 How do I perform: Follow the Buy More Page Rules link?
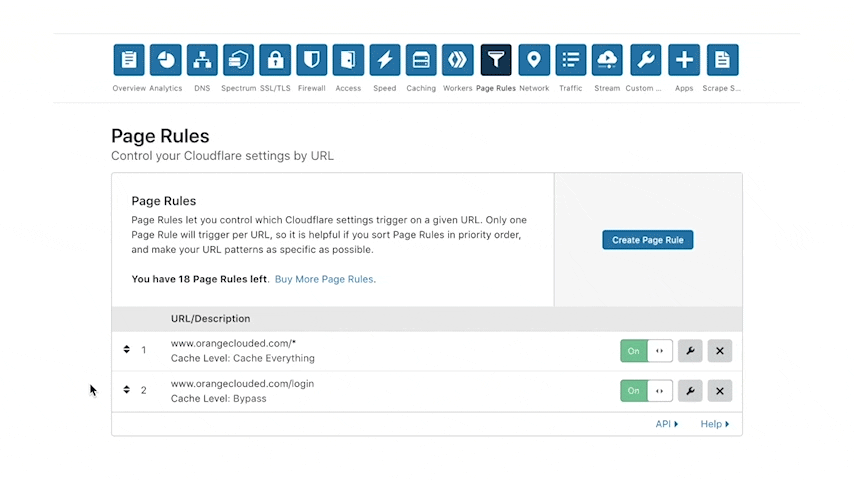point(325,279)
